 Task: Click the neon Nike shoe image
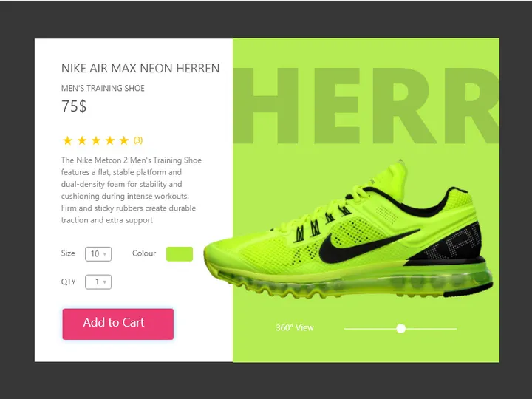[348, 231]
